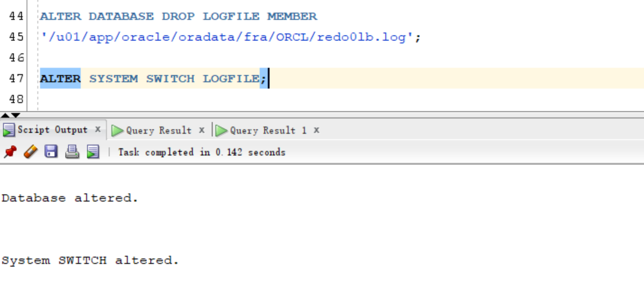Select the Script Output tab
644x282 pixels.
(x=52, y=130)
